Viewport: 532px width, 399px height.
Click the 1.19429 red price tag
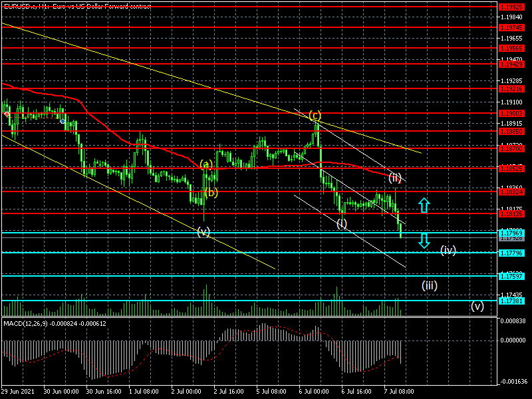(511, 64)
